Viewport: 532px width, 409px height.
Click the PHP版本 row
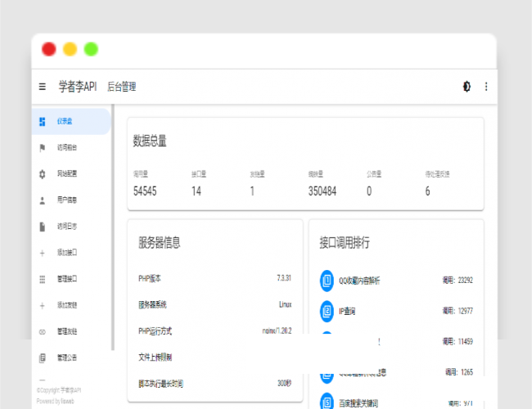(x=214, y=278)
